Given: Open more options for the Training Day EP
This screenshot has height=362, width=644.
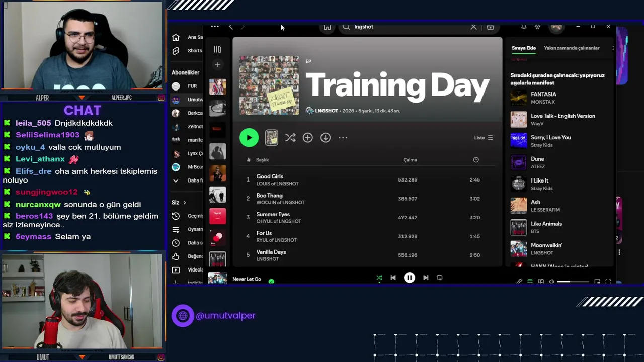Looking at the screenshot, I should tap(343, 137).
